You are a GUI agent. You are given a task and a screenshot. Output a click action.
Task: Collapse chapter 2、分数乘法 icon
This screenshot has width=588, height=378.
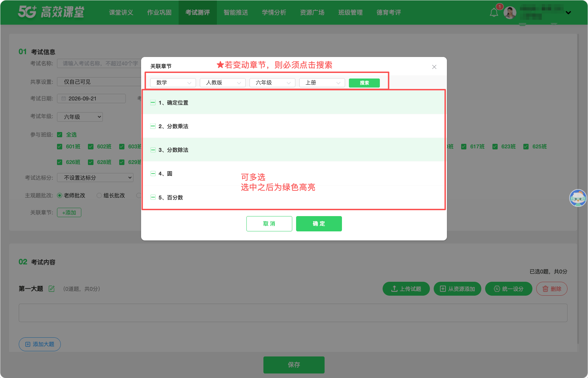(x=153, y=126)
